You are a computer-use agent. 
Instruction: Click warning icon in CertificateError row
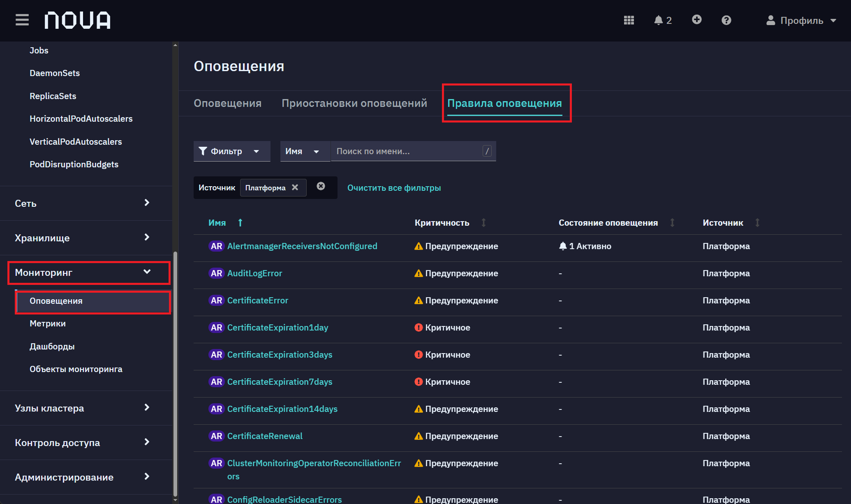click(419, 301)
